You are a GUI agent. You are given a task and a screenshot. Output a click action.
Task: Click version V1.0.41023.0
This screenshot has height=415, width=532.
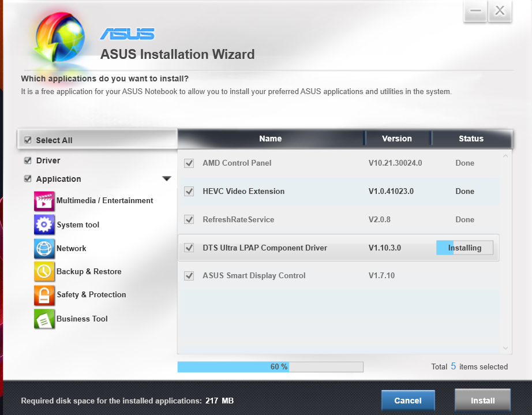(x=391, y=191)
